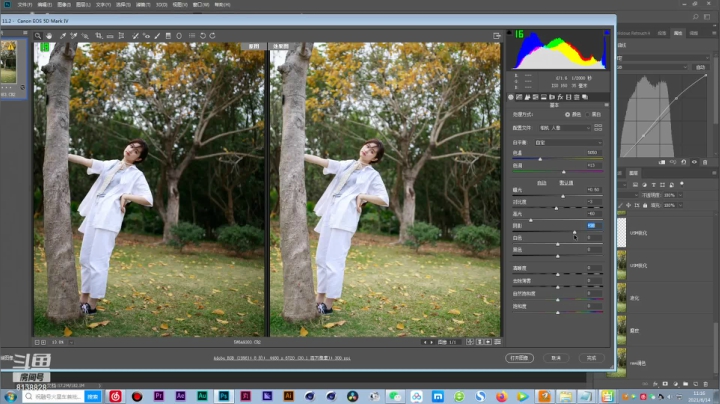Select the Hand tool in Camera Raw
This screenshot has height=404, width=720.
click(49, 36)
